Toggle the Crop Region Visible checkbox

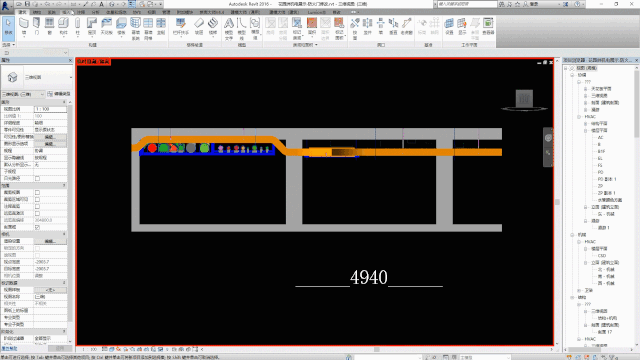click(37, 199)
